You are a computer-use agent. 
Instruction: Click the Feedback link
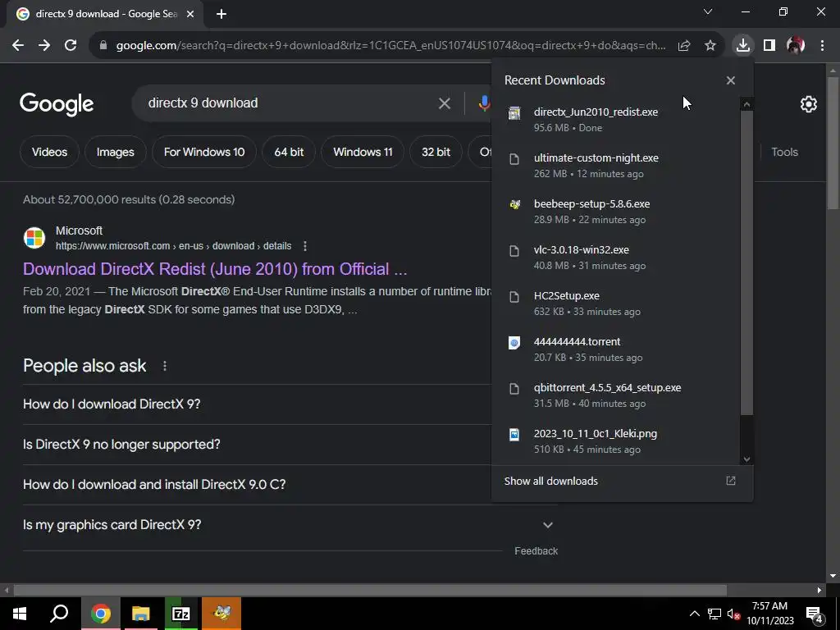pyautogui.click(x=536, y=550)
